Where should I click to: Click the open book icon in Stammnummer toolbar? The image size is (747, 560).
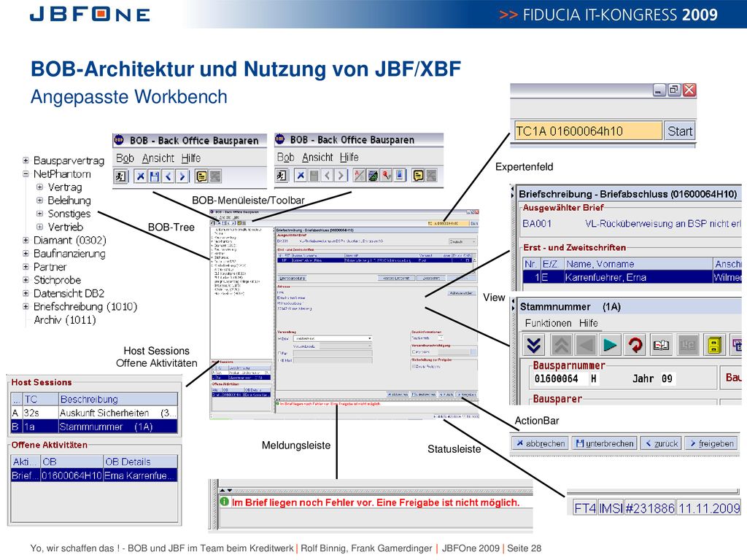(x=661, y=345)
